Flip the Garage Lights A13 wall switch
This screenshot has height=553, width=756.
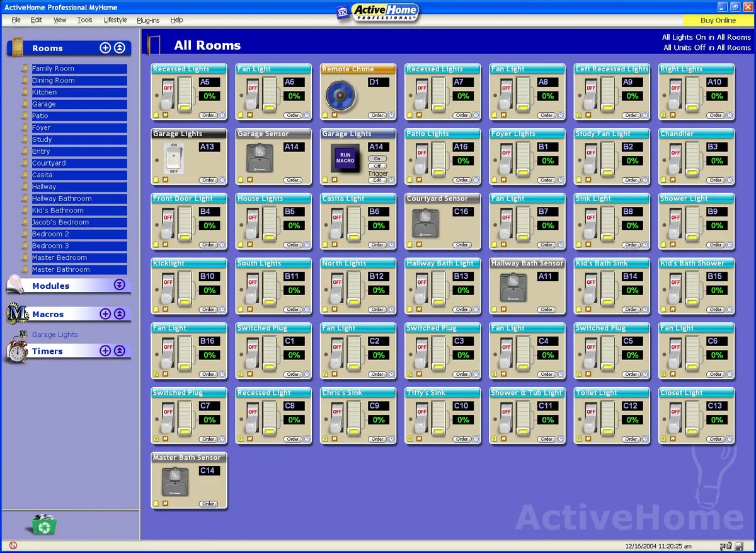tap(171, 158)
